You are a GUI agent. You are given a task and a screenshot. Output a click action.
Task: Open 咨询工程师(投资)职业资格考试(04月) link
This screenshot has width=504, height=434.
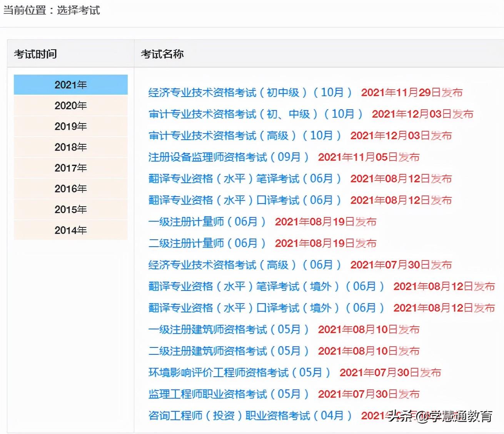pyautogui.click(x=250, y=416)
